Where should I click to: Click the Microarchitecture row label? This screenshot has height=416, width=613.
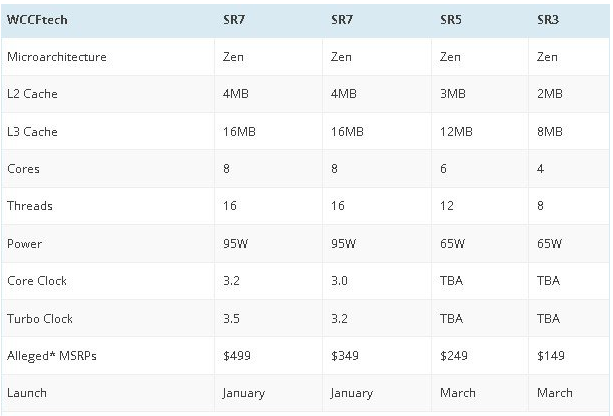click(57, 57)
